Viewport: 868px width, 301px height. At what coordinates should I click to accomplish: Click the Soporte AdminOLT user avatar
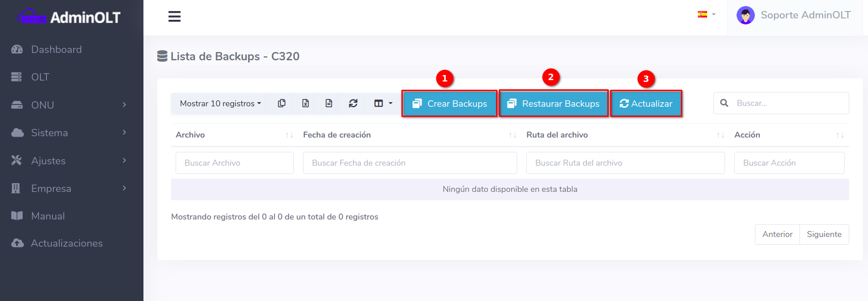point(745,16)
